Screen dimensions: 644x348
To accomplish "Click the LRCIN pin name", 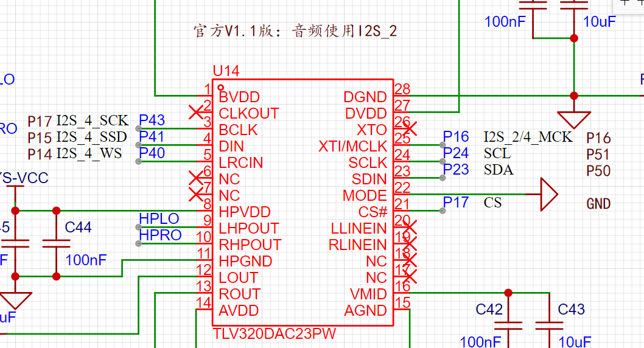I will (x=240, y=162).
